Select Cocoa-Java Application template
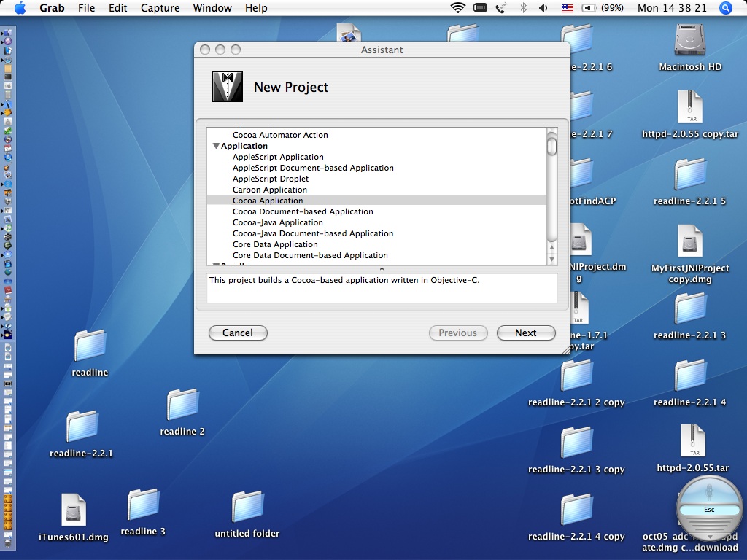747x560 pixels. point(278,223)
